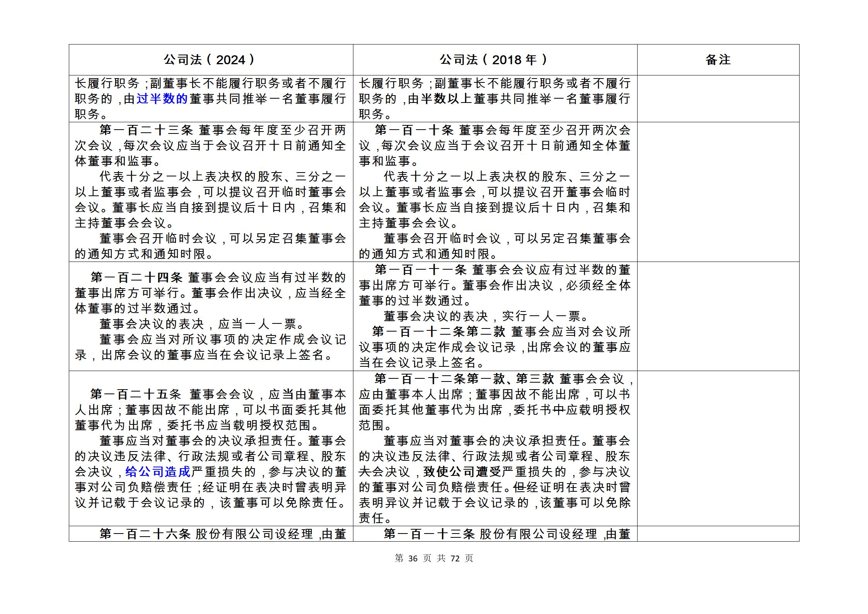This screenshot has width=868, height=614.
Task: Click the 第一百一十一条 article heading
Action: tap(421, 270)
